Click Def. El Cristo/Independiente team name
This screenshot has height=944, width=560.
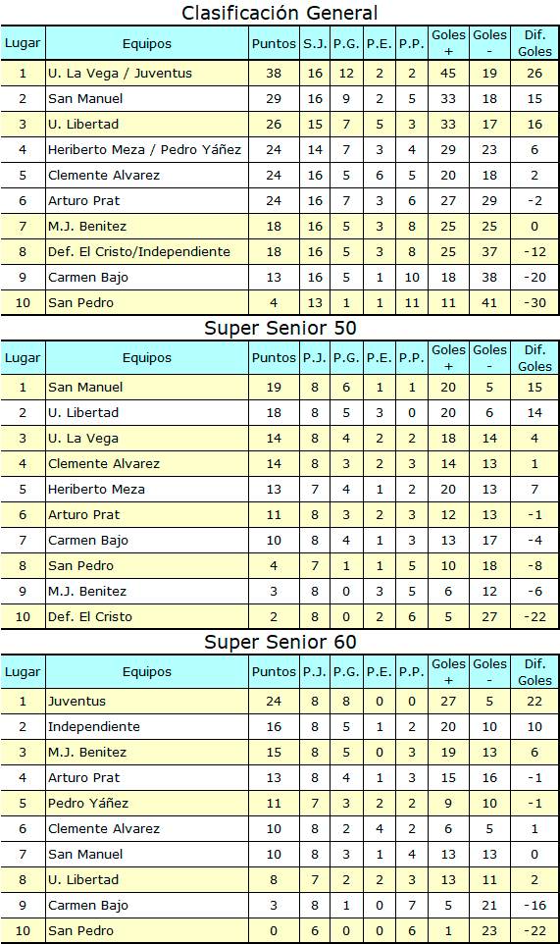pos(139,251)
